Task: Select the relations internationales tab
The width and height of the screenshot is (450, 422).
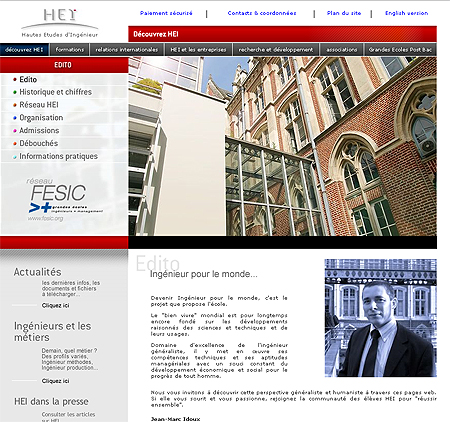Action: 127,50
